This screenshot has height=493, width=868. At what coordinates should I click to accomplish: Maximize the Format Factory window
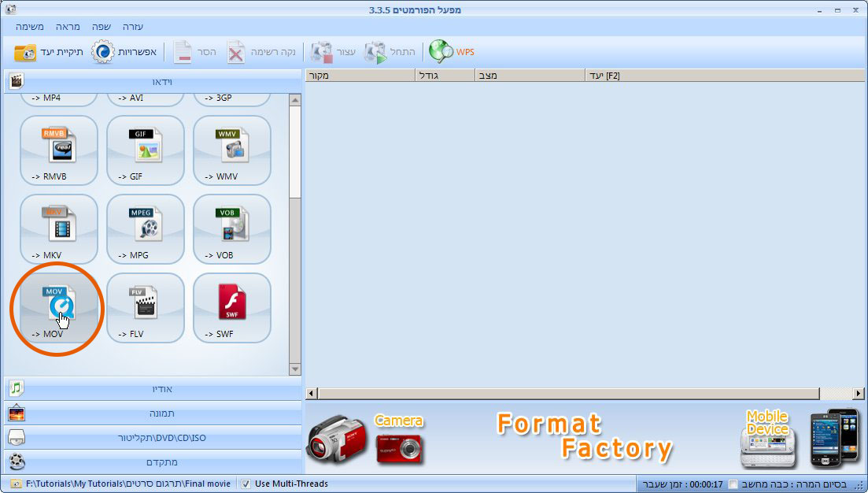point(837,10)
